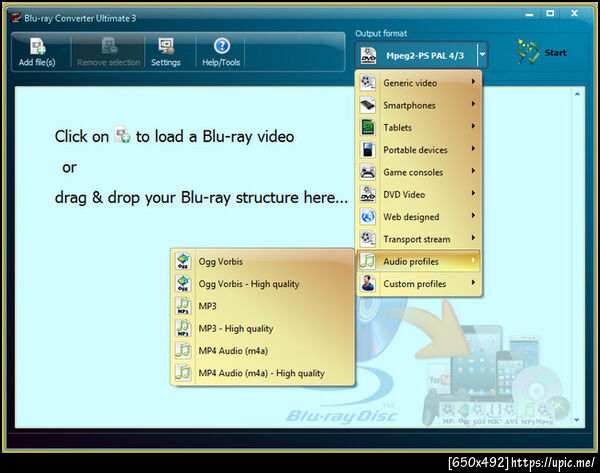Click the Transport stream reel icon
The image size is (600, 473).
pyautogui.click(x=368, y=239)
